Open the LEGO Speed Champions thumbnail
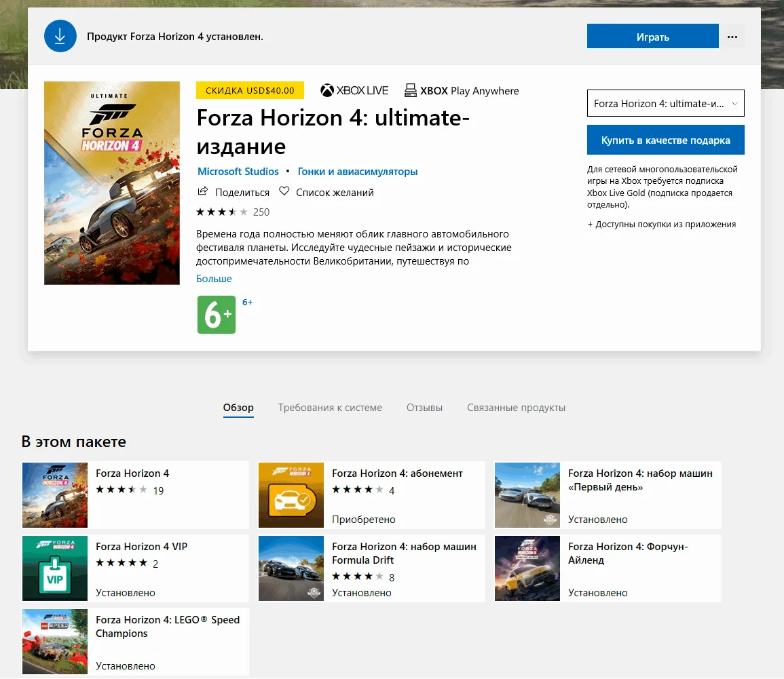Screen dimensions: 784x679 (55, 642)
